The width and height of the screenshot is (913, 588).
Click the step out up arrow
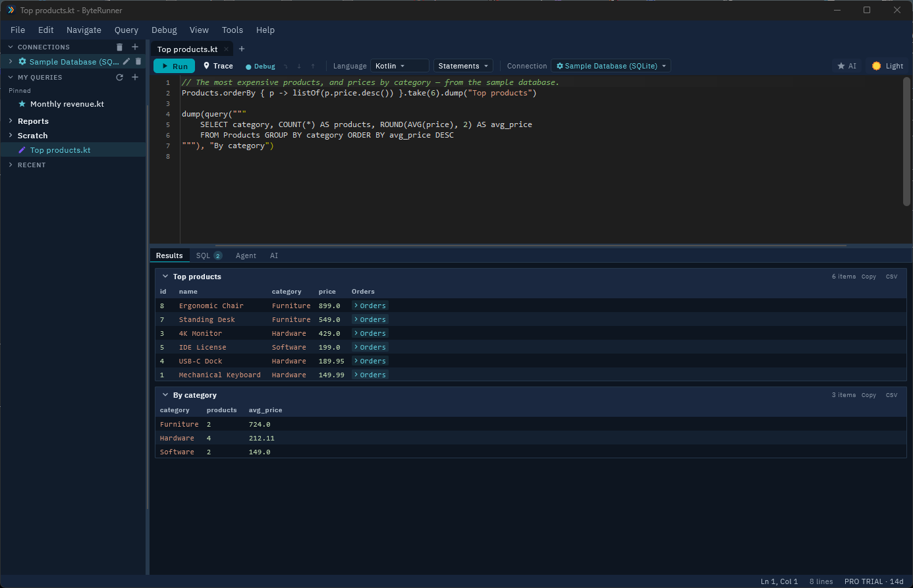(x=313, y=67)
